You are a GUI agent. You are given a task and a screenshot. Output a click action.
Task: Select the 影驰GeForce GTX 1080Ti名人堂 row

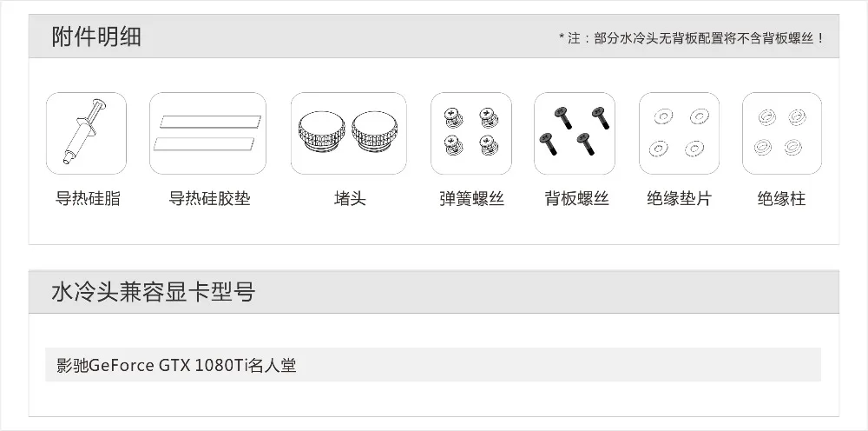[433, 365]
